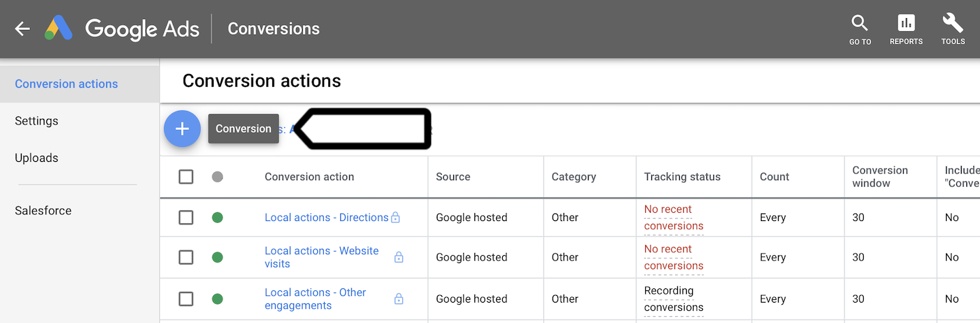Click lock icon beside Local actions - Website visits
This screenshot has height=323, width=980.
(399, 257)
